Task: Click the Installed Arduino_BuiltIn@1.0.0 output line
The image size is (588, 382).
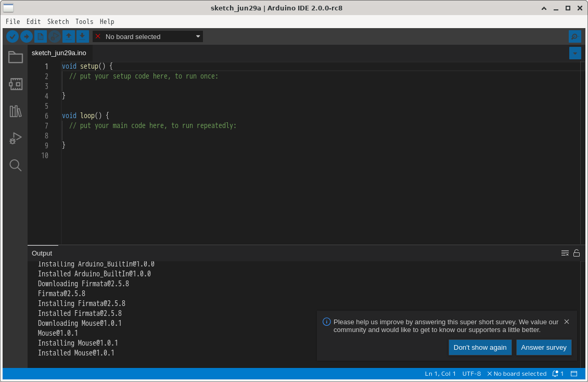Action: pyautogui.click(x=94, y=274)
